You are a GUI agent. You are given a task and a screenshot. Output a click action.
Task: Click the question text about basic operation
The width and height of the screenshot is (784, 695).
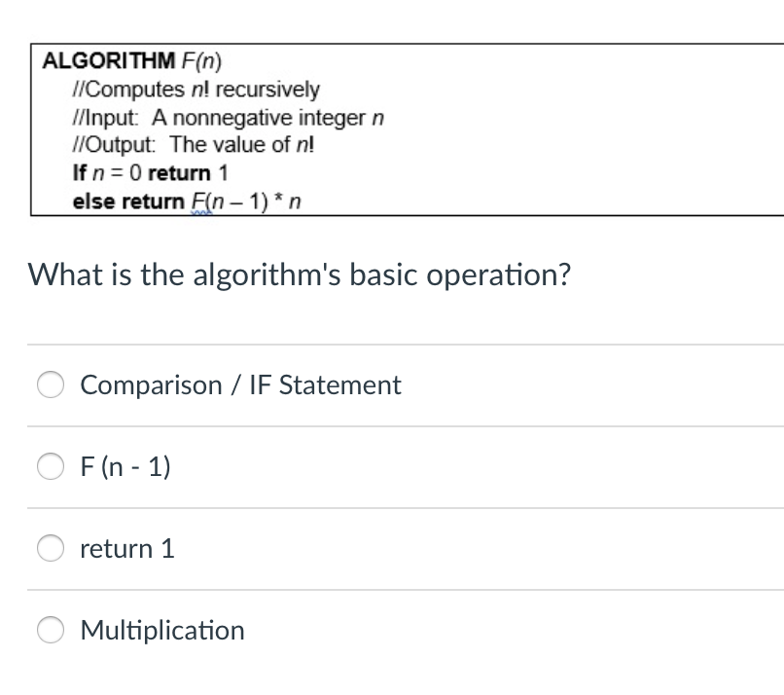(301, 274)
